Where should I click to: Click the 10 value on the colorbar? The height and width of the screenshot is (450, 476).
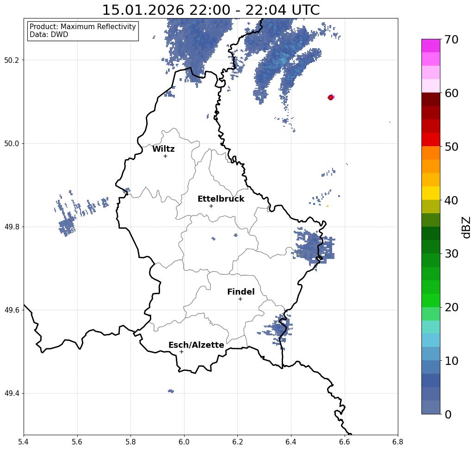pos(451,361)
